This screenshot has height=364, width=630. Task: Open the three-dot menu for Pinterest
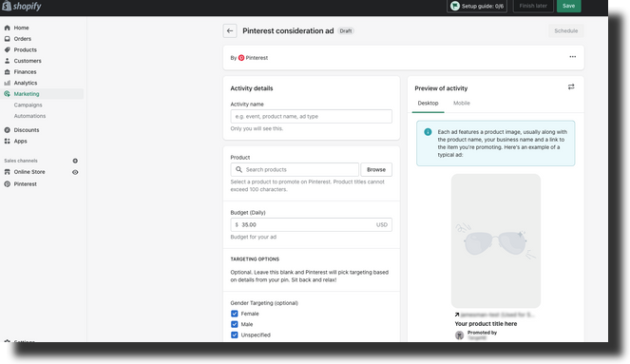click(573, 57)
